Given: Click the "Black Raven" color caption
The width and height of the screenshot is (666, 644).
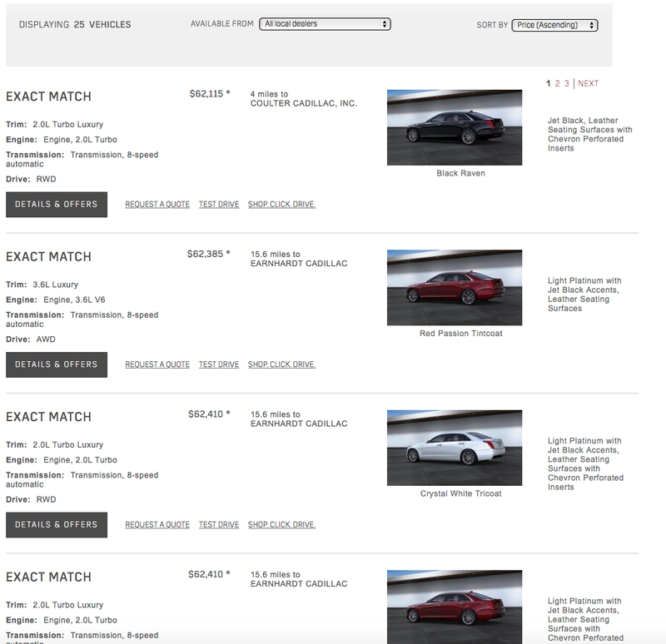Looking at the screenshot, I should [461, 173].
